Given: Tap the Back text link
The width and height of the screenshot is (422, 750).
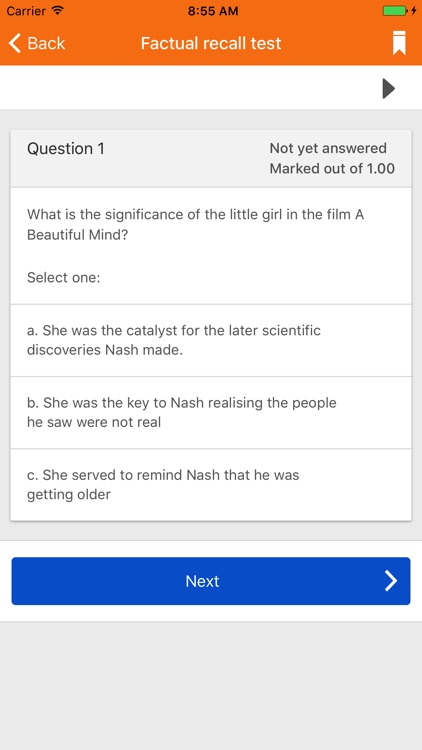Looking at the screenshot, I should 46,43.
